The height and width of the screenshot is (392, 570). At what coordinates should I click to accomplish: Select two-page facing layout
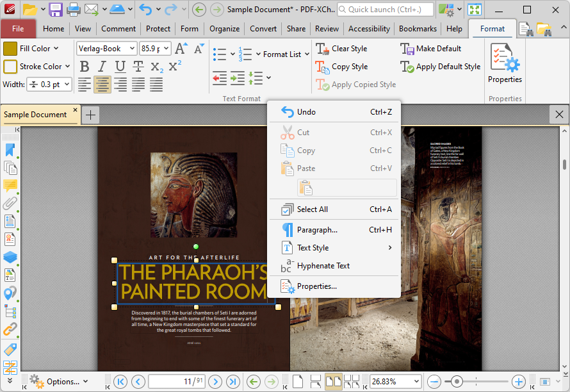(333, 382)
